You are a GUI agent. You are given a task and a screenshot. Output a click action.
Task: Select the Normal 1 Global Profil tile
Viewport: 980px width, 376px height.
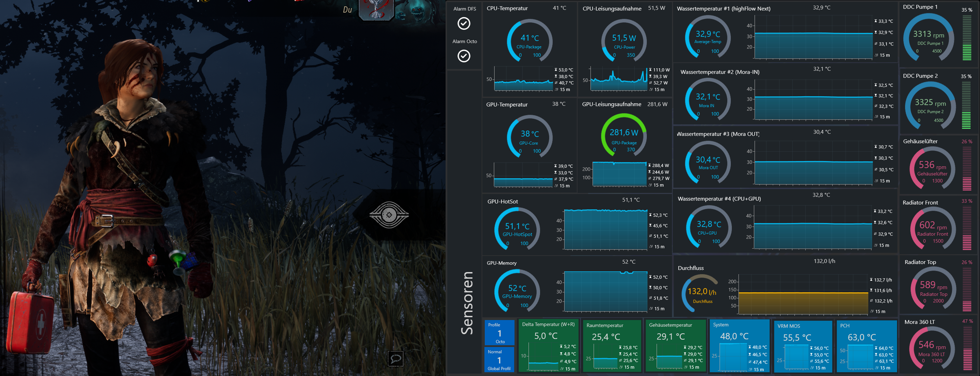click(499, 359)
